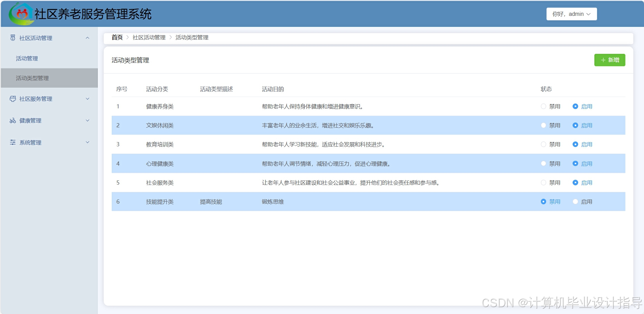Expand the 健康管理 menu chevron
The image size is (644, 314).
pyautogui.click(x=88, y=120)
